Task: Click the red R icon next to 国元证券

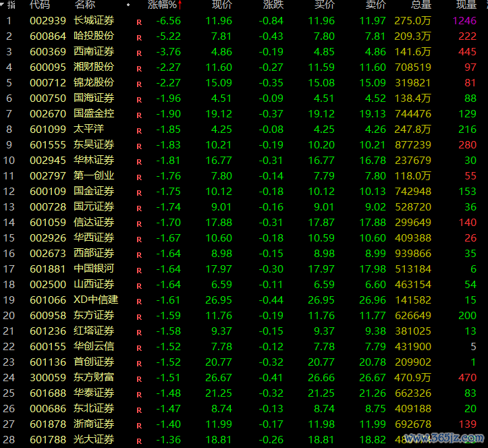Action: 139,208
